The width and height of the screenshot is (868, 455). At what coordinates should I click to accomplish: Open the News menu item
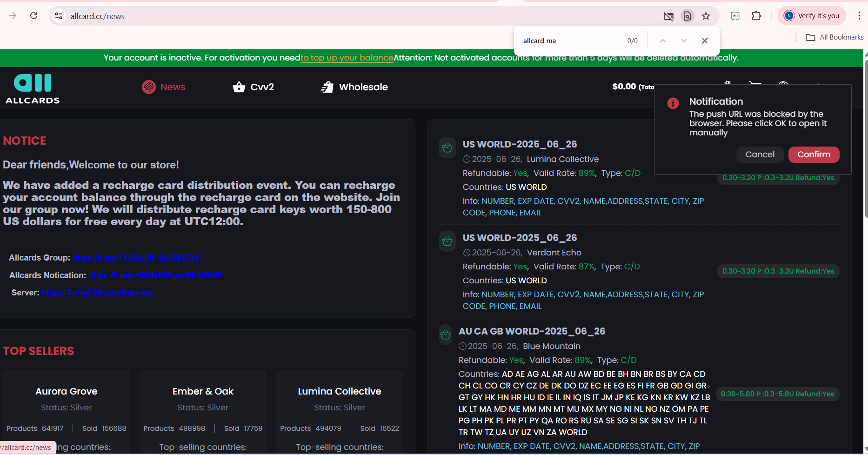tap(164, 87)
